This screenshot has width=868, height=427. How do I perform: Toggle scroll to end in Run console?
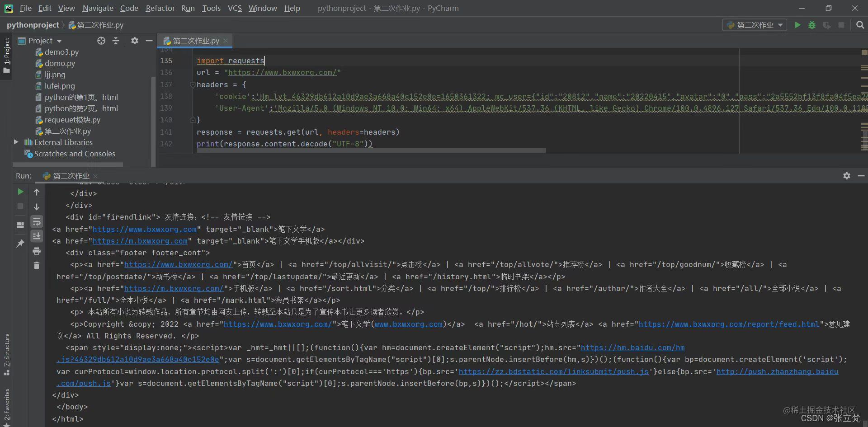(37, 236)
